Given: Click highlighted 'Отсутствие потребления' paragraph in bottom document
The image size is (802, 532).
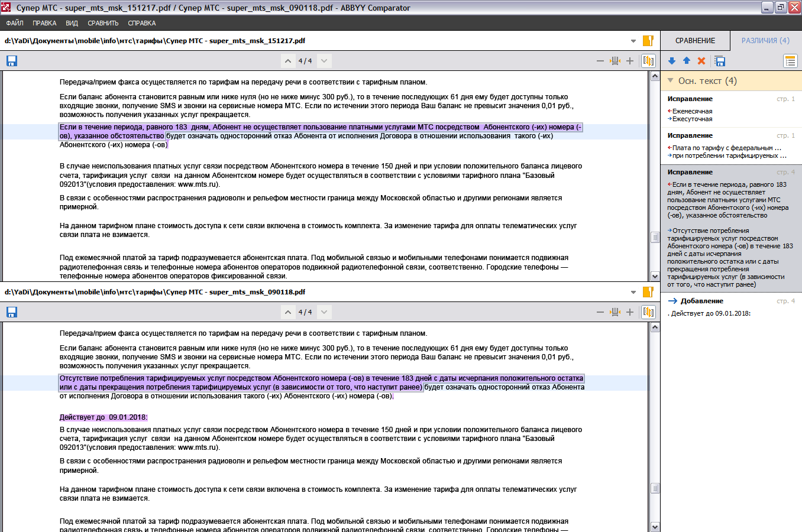Looking at the screenshot, I should (321, 382).
